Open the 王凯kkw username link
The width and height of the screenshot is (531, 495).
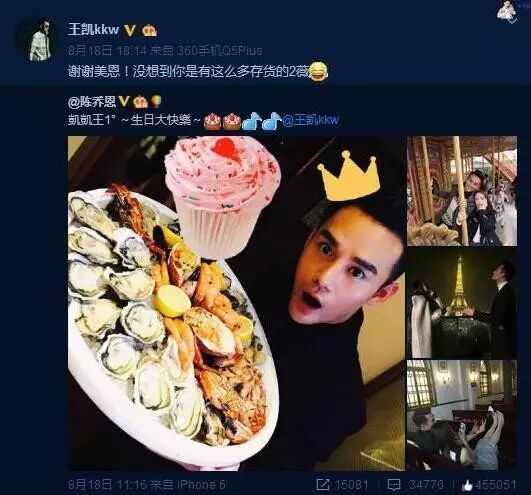(x=93, y=30)
